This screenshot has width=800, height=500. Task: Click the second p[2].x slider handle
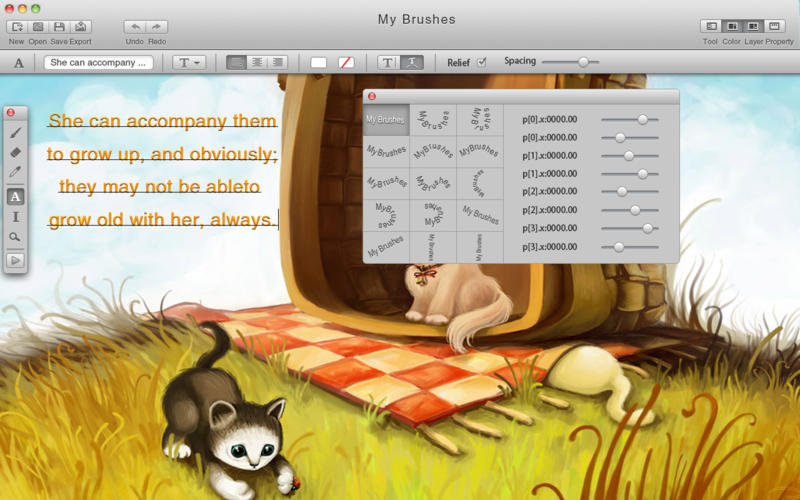click(x=635, y=210)
